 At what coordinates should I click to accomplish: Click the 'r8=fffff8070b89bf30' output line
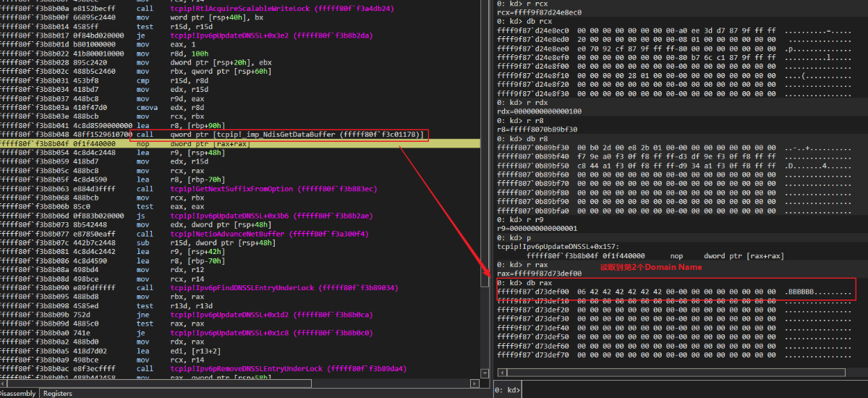point(537,130)
